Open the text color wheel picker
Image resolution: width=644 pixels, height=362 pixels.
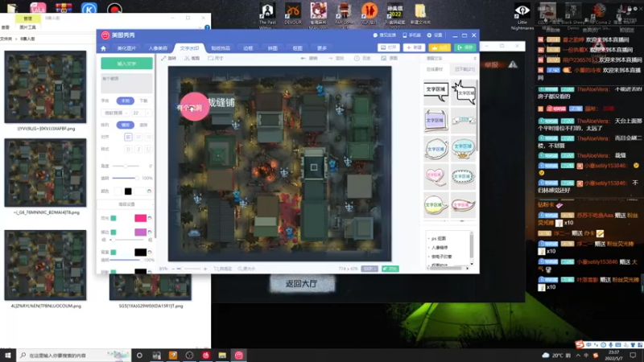click(149, 191)
